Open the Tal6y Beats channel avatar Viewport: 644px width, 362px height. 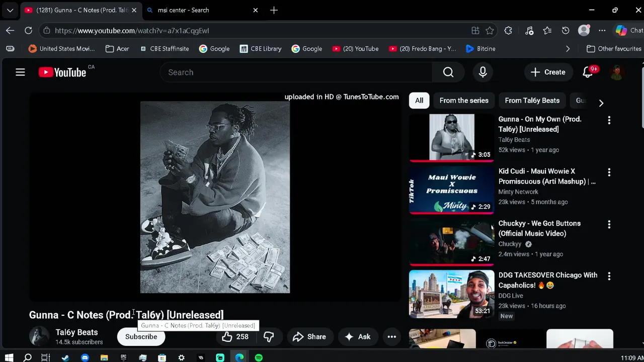[39, 336]
